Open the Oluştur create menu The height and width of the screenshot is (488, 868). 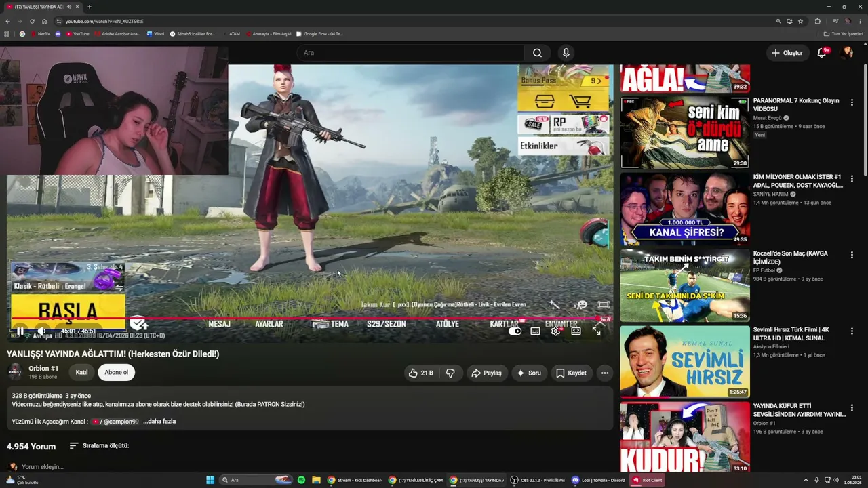point(787,53)
